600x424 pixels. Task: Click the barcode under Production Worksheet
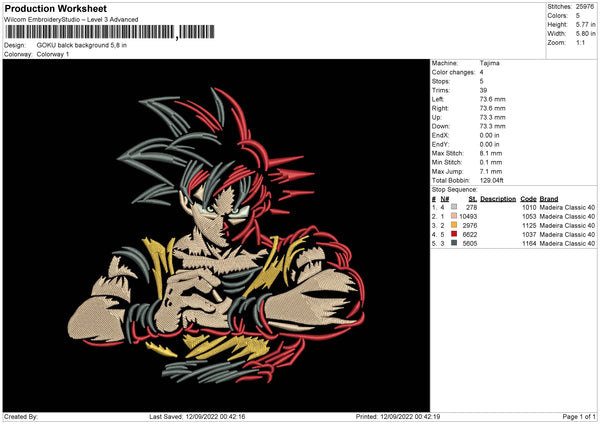click(x=110, y=32)
